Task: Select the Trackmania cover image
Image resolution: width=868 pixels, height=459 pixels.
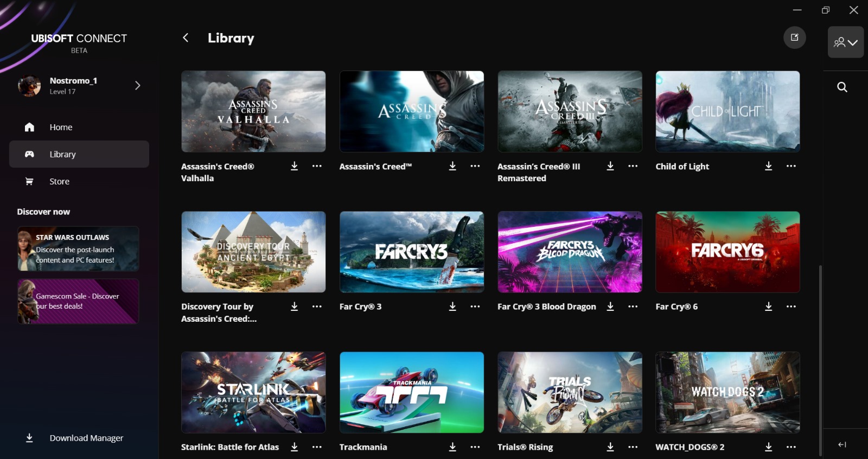Action: click(412, 392)
